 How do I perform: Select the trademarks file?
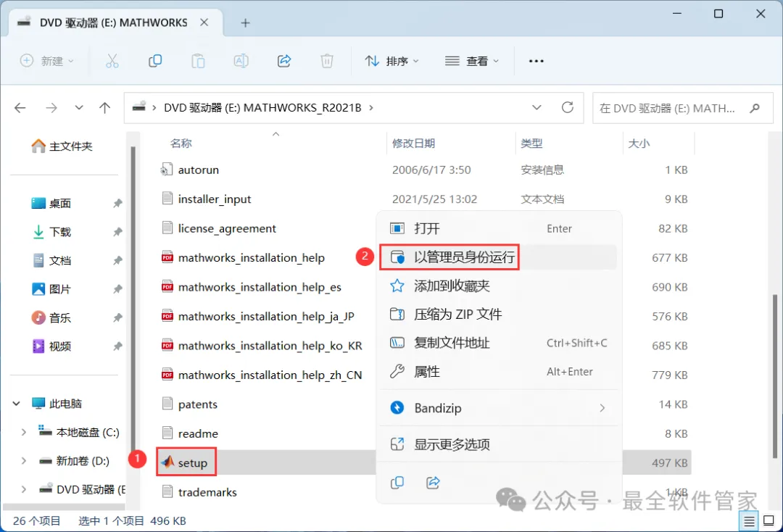[x=207, y=492]
